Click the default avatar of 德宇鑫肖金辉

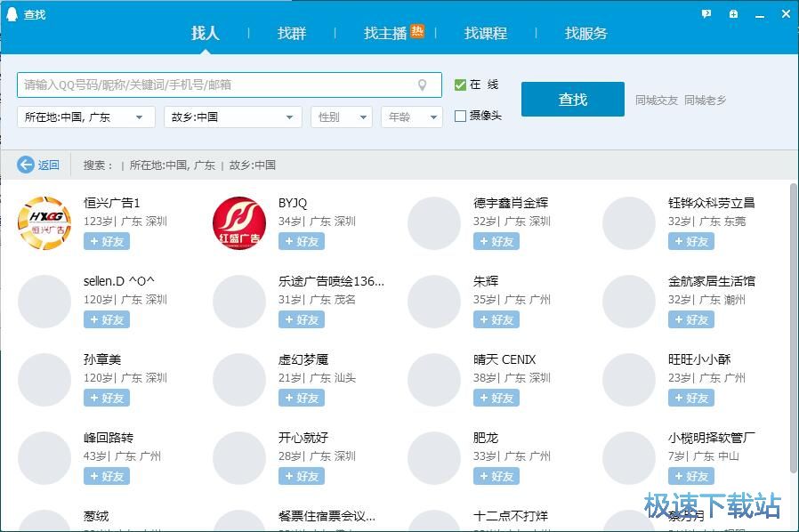click(434, 223)
